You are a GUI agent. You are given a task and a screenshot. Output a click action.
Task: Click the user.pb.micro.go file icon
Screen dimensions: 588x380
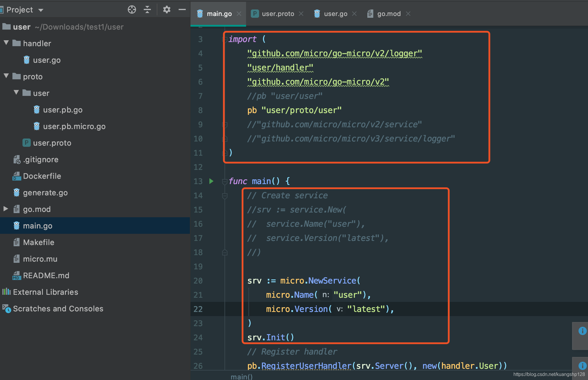[x=36, y=126]
